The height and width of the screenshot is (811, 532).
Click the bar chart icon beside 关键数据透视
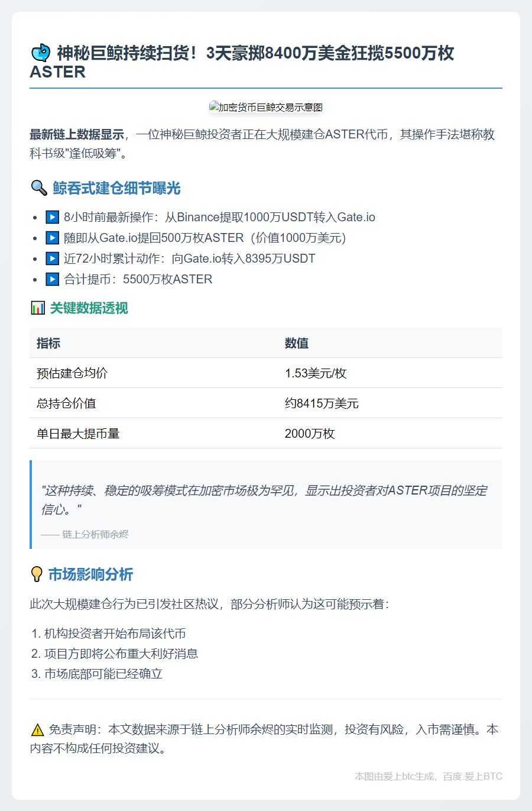click(x=37, y=308)
